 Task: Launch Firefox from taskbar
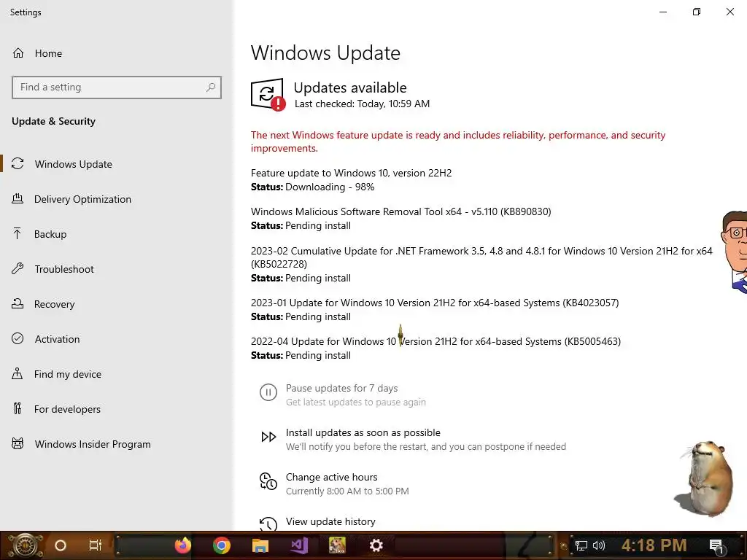pos(183,545)
